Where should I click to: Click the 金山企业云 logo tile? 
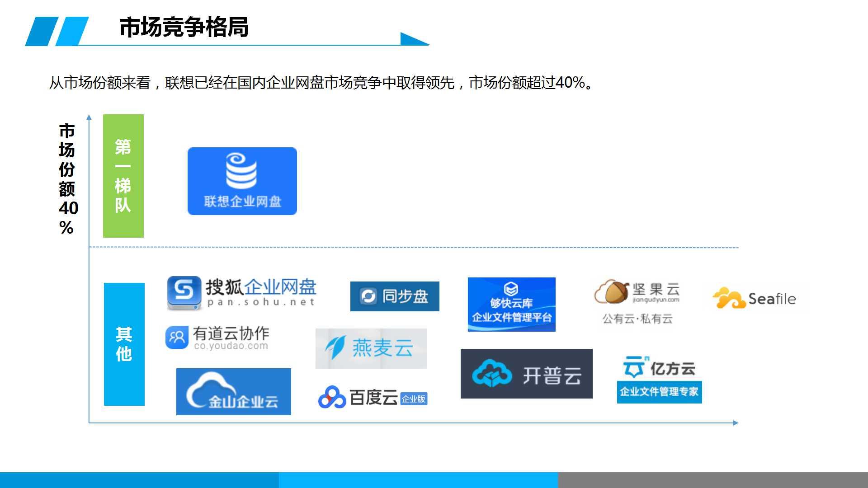pos(234,392)
